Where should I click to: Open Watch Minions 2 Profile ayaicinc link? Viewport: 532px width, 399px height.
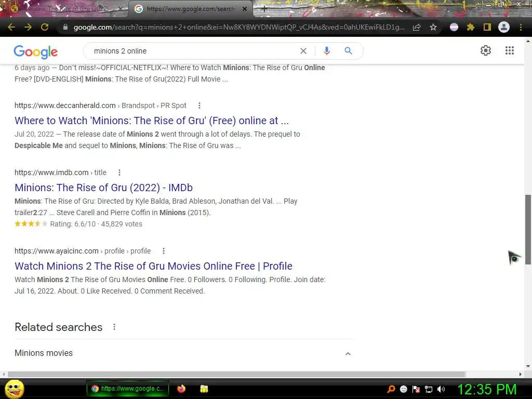click(153, 266)
